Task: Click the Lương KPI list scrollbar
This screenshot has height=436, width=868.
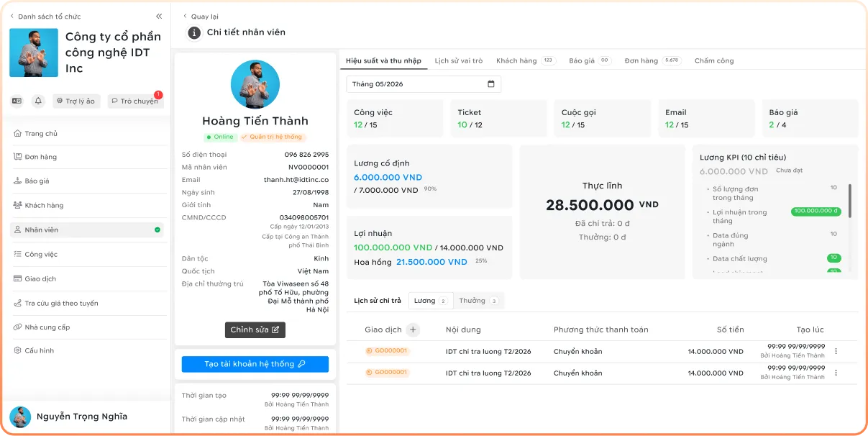Action: pyautogui.click(x=850, y=201)
